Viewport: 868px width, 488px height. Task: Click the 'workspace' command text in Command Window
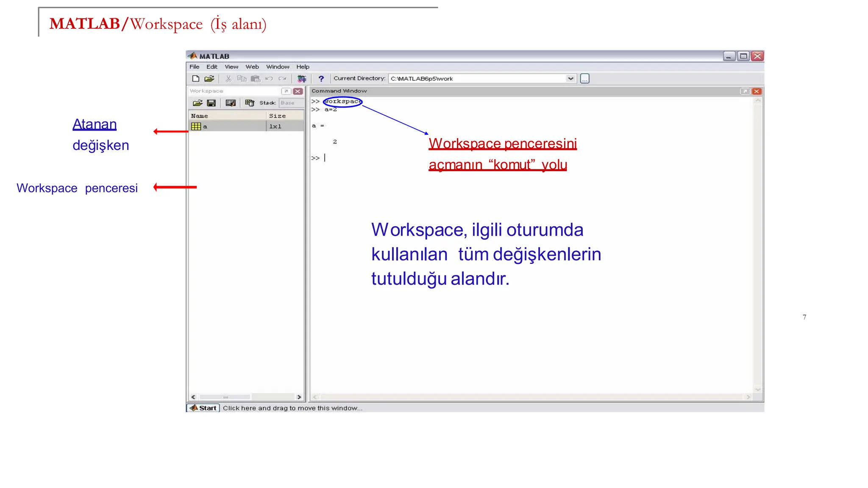[x=342, y=102]
